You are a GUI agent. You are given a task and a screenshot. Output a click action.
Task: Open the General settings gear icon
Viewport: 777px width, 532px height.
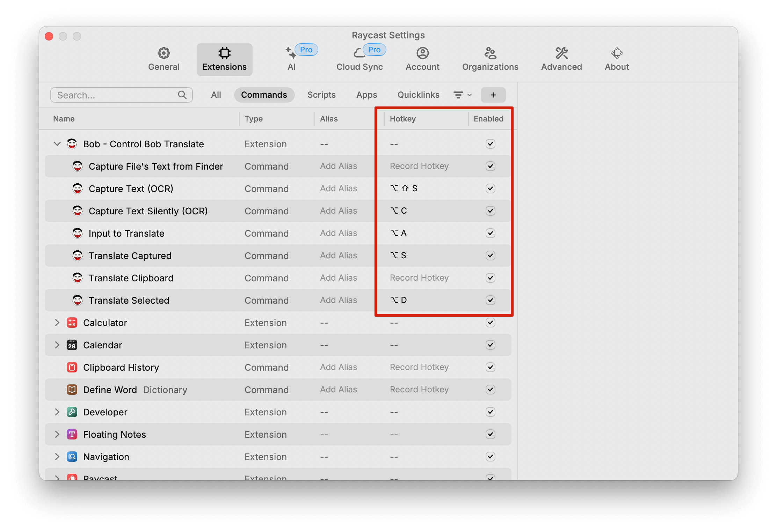point(164,53)
